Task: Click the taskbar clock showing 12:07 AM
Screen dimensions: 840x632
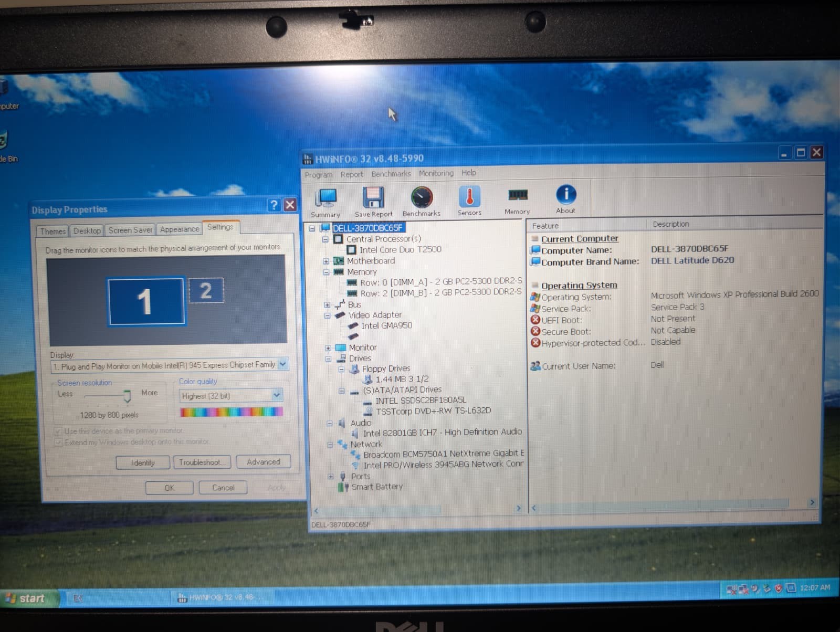Action: tap(815, 588)
